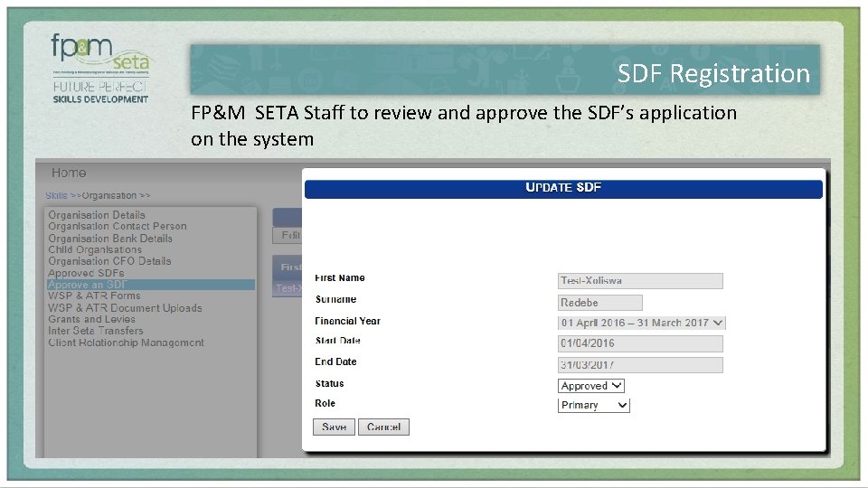868x488 pixels.
Task: Click the Start Date field 01/04/2016
Action: point(640,343)
